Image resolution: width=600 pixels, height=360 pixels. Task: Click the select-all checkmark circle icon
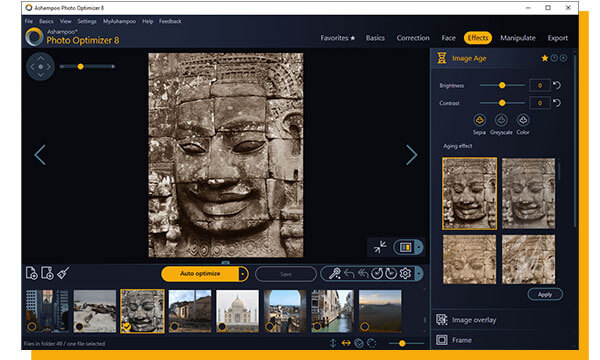pyautogui.click(x=359, y=343)
